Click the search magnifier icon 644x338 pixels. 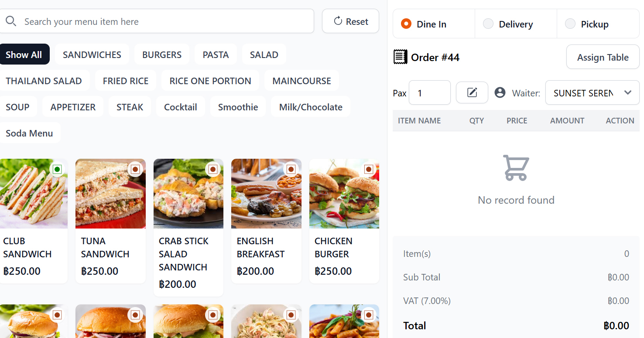click(x=11, y=21)
